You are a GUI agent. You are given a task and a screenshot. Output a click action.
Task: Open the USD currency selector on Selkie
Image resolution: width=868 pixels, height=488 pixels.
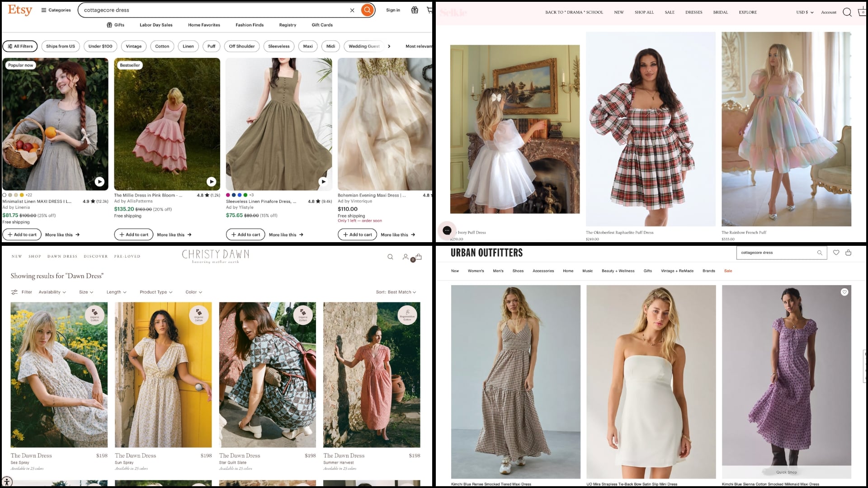pos(805,12)
